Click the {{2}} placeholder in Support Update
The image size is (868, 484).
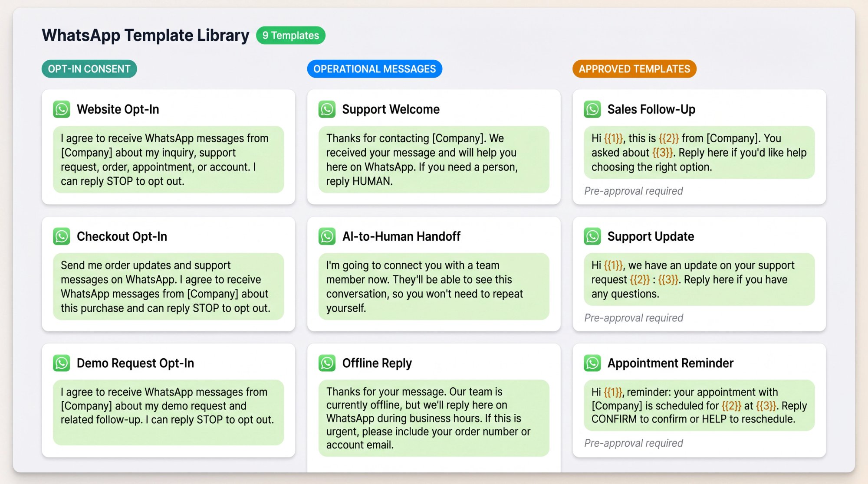pyautogui.click(x=640, y=280)
